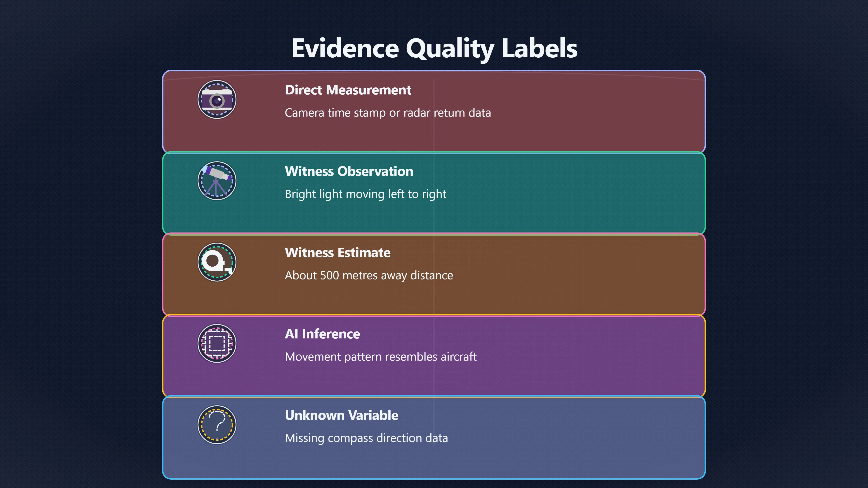Click the camera icon for Direct Measurement
The image size is (868, 488).
217,100
